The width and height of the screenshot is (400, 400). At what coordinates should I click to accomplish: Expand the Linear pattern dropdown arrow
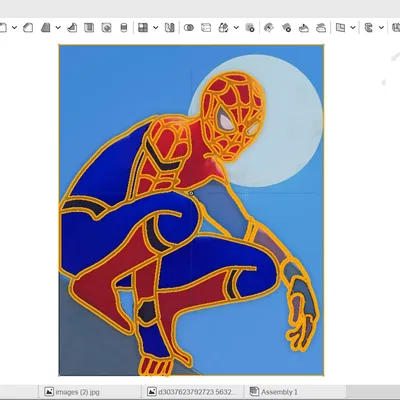[x=155, y=28]
